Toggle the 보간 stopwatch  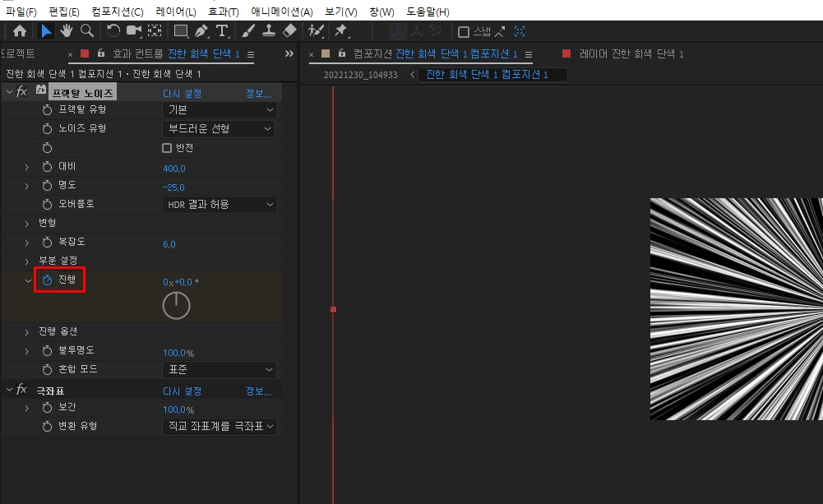(47, 408)
